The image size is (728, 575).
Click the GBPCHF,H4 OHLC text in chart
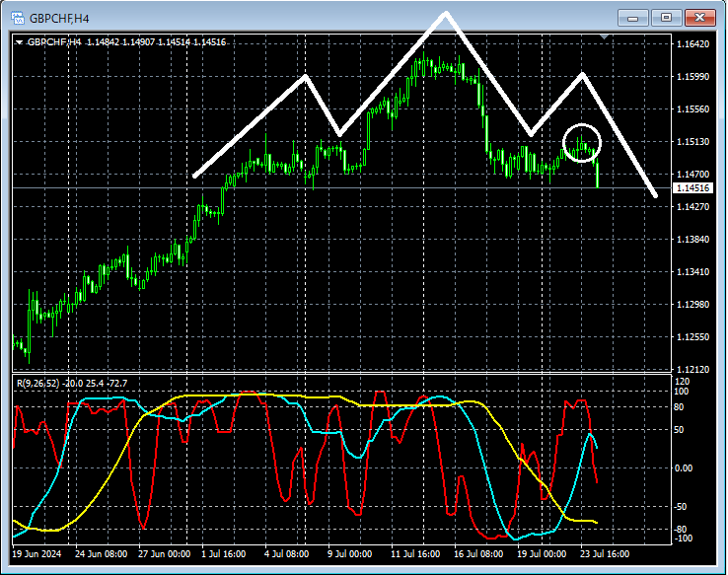128,41
